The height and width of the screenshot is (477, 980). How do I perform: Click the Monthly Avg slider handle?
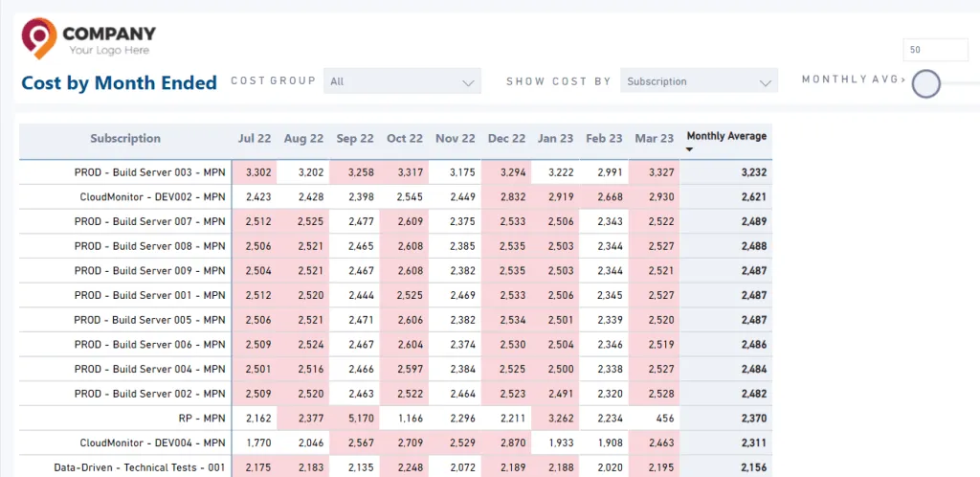[x=925, y=83]
